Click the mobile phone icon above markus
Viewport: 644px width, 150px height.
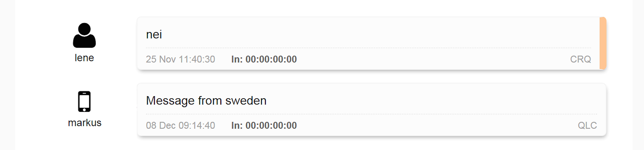coord(84,101)
